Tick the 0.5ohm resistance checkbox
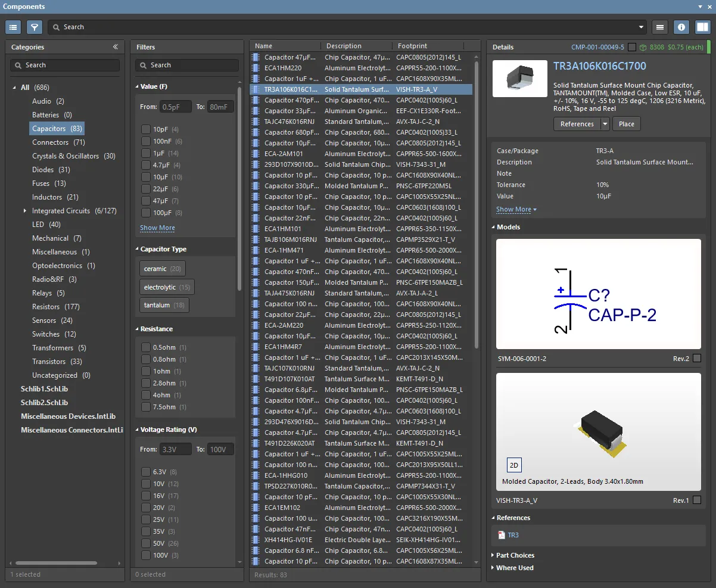Viewport: 716px width, 588px height. point(146,347)
